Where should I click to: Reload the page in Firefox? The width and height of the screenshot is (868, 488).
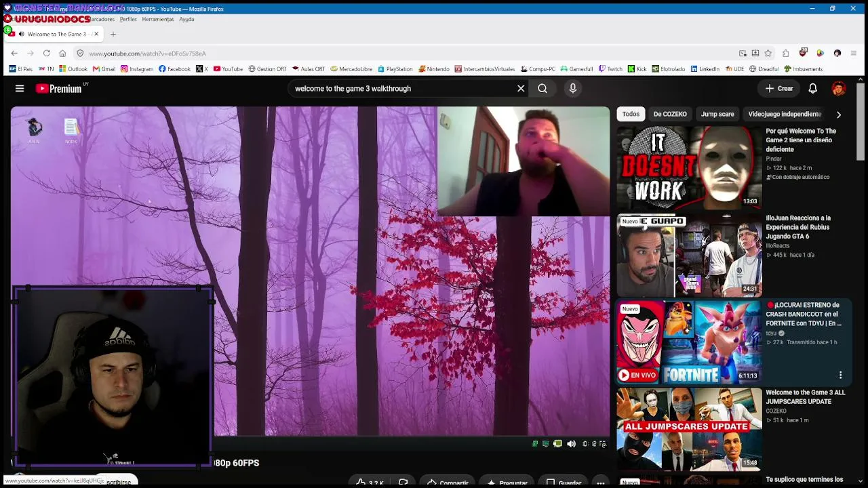[x=46, y=53]
